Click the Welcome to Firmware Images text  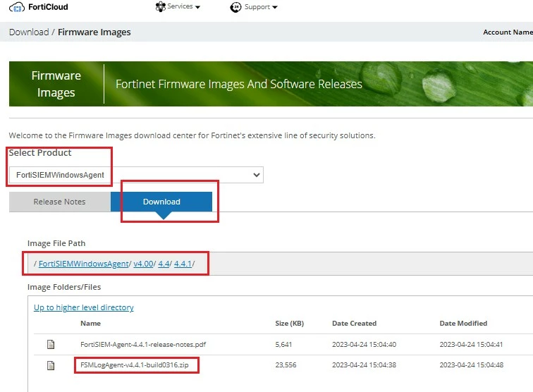(x=192, y=135)
